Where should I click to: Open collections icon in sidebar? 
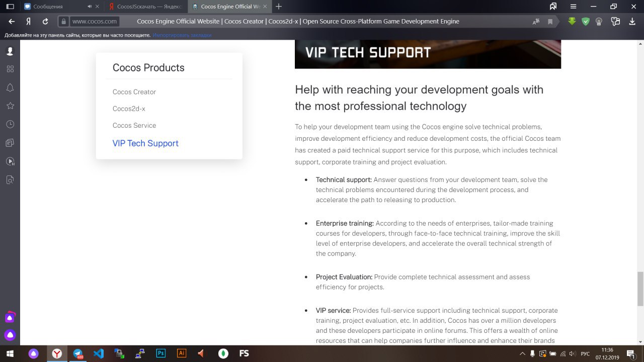(x=10, y=143)
